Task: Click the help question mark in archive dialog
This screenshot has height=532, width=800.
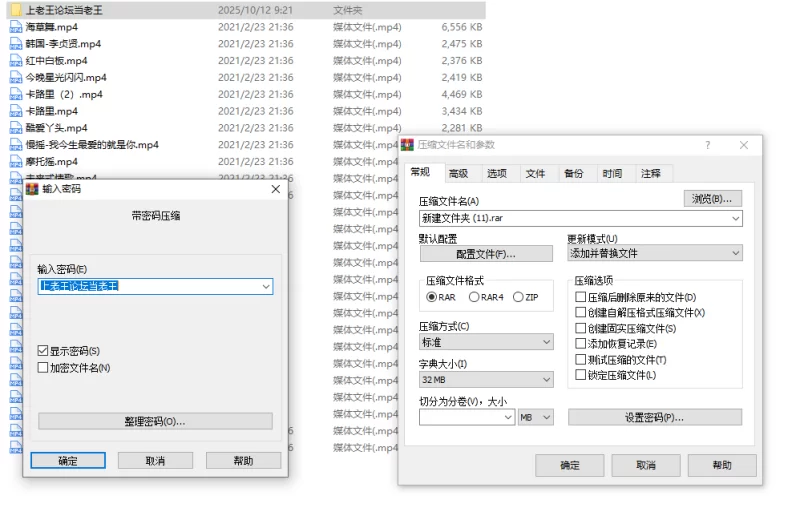Action: pyautogui.click(x=708, y=145)
